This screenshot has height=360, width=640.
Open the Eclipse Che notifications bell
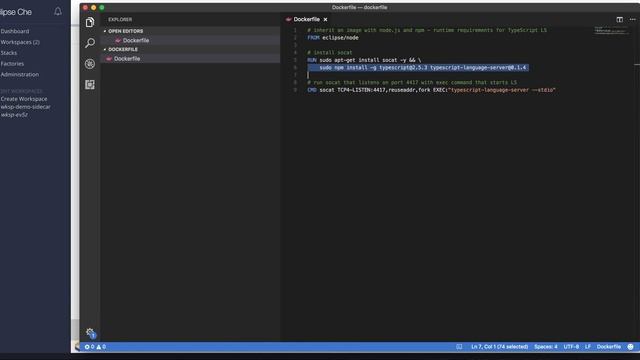[58, 11]
